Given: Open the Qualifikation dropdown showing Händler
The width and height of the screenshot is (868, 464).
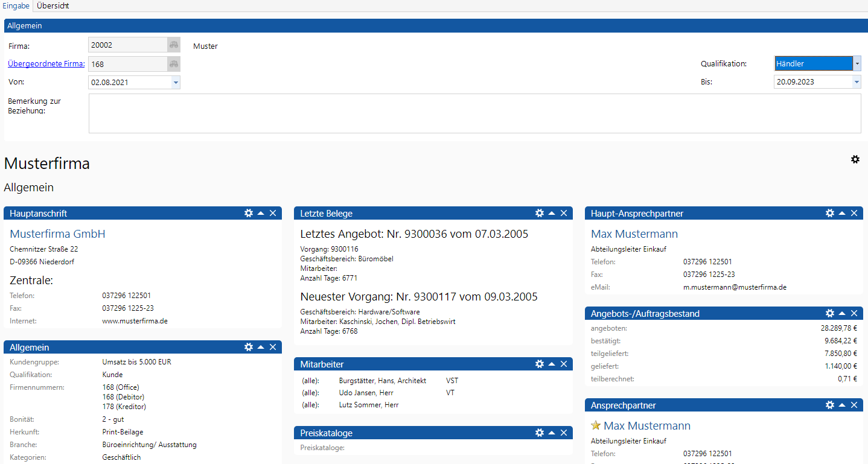Looking at the screenshot, I should click(857, 63).
